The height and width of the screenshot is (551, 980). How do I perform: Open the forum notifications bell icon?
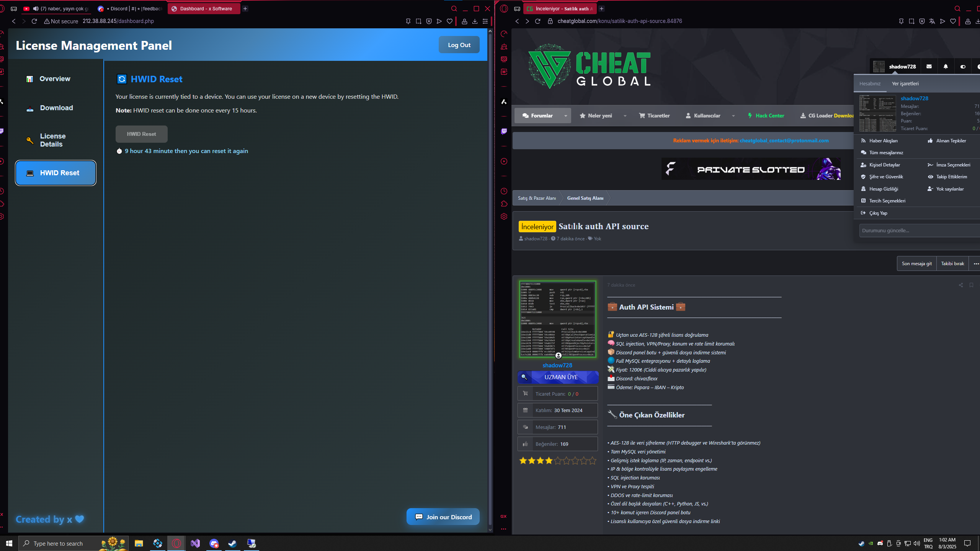pyautogui.click(x=946, y=67)
